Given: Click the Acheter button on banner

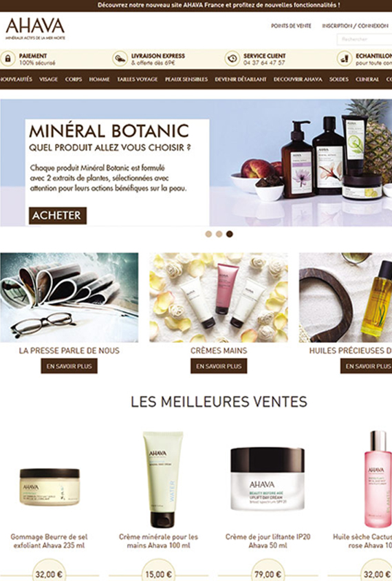Looking at the screenshot, I should 58,215.
